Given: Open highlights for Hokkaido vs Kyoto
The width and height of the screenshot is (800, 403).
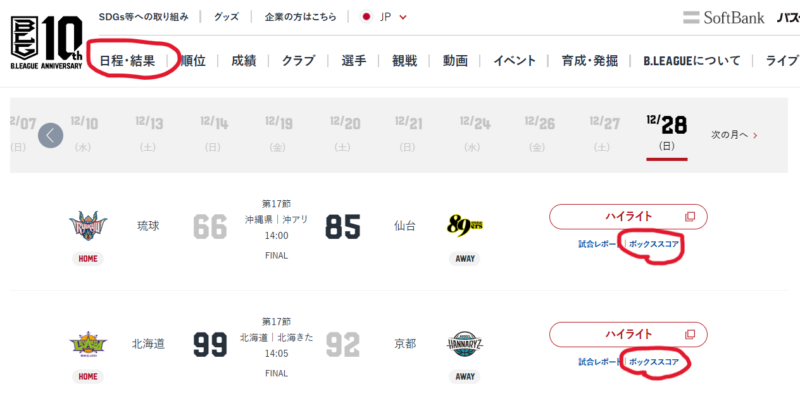Looking at the screenshot, I should (x=628, y=333).
